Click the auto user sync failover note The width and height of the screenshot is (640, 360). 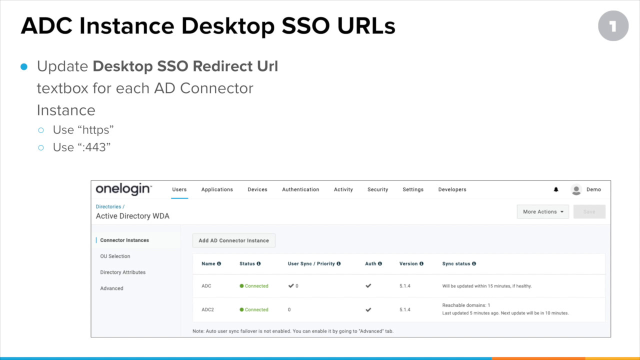coord(293,331)
